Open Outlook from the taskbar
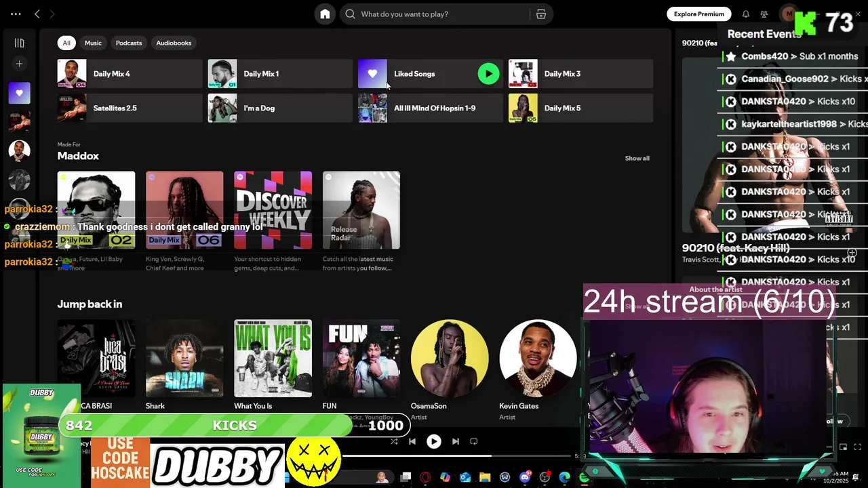 [x=465, y=477]
